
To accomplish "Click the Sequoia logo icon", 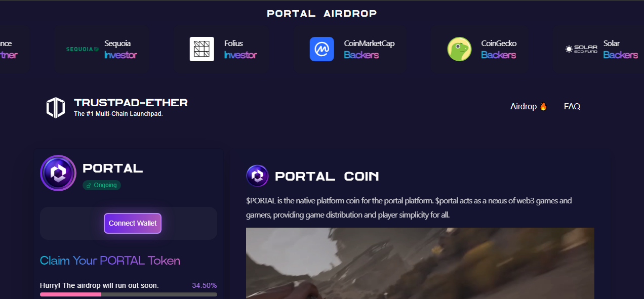I will (83, 49).
